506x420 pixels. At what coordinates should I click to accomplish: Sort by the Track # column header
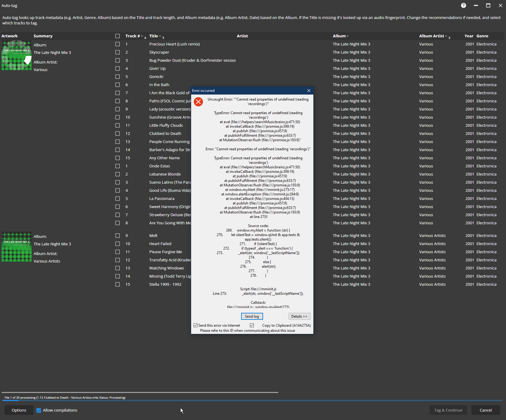[x=132, y=36]
